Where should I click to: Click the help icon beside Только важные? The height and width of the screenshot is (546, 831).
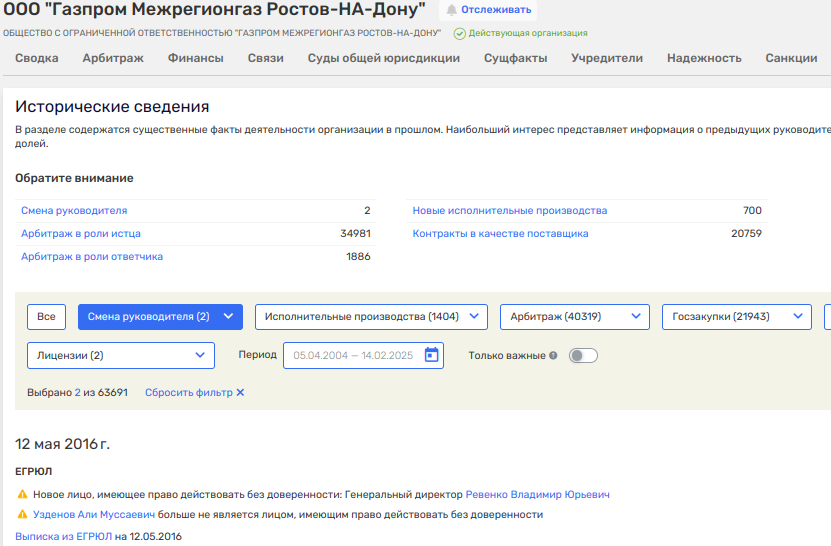click(x=553, y=356)
